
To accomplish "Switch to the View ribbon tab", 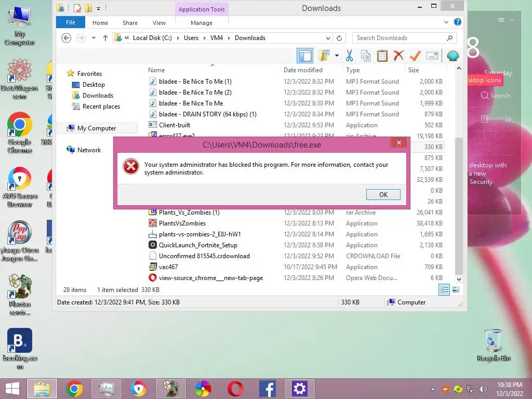I will 159,23.
